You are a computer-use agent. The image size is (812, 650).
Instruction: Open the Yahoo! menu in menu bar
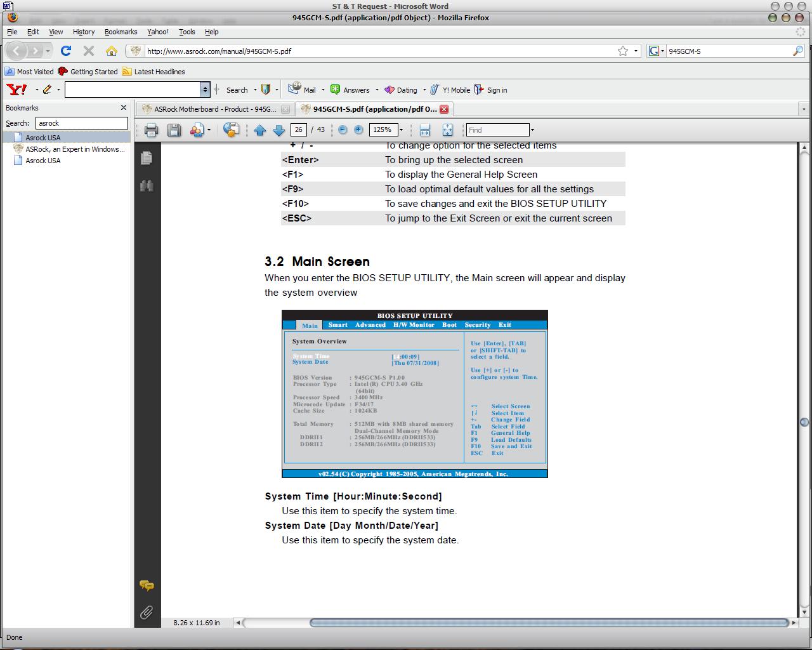point(158,32)
